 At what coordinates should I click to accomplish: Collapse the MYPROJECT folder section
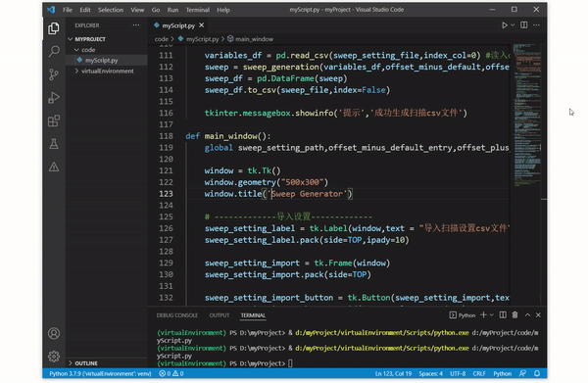[107, 39]
